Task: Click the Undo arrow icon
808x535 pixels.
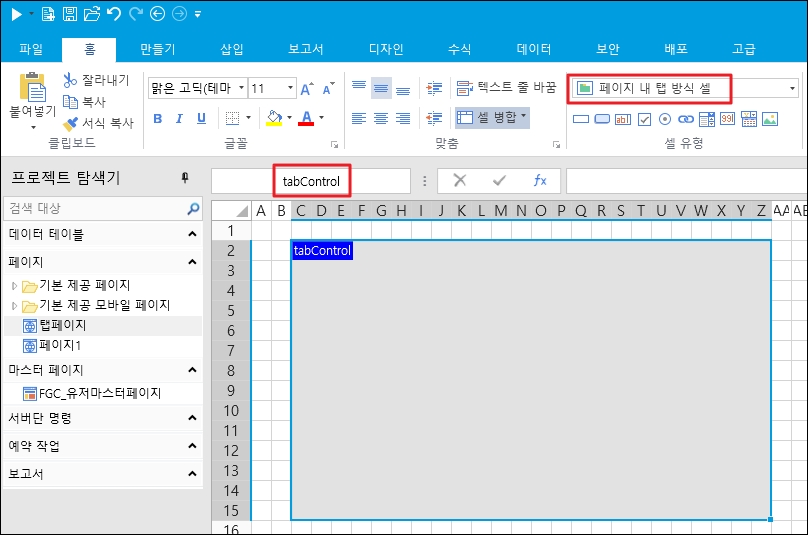Action: tap(113, 14)
